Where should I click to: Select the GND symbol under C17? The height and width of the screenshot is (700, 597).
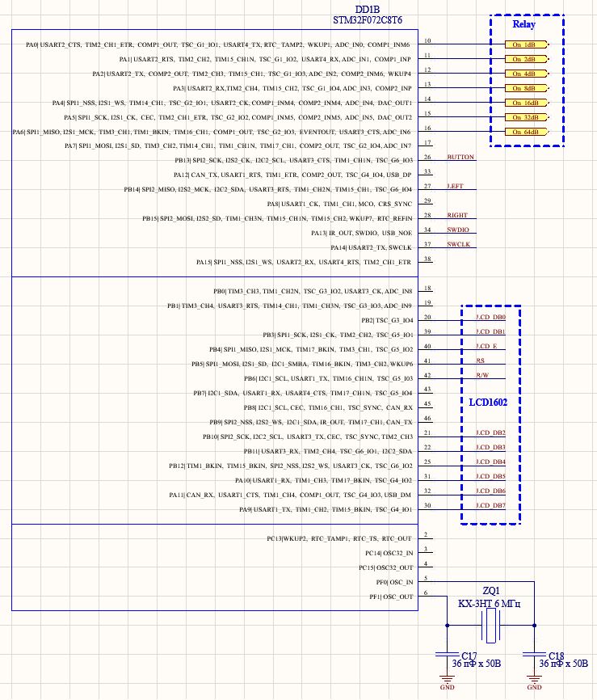coord(447,682)
